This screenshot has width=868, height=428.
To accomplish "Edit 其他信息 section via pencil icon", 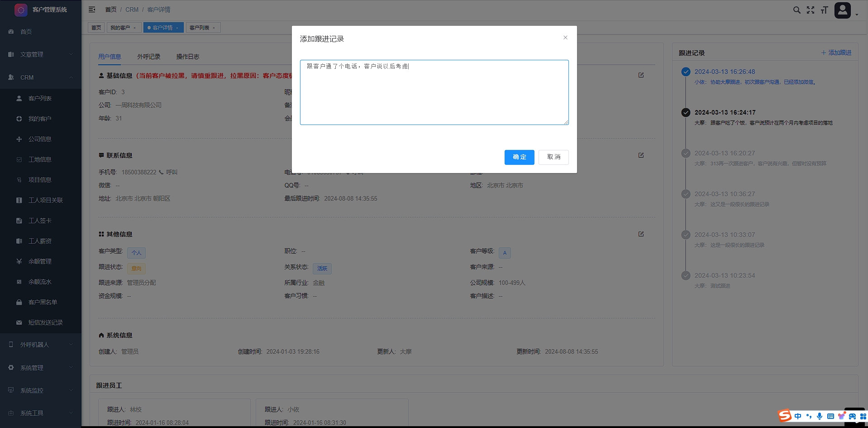I will tap(641, 234).
